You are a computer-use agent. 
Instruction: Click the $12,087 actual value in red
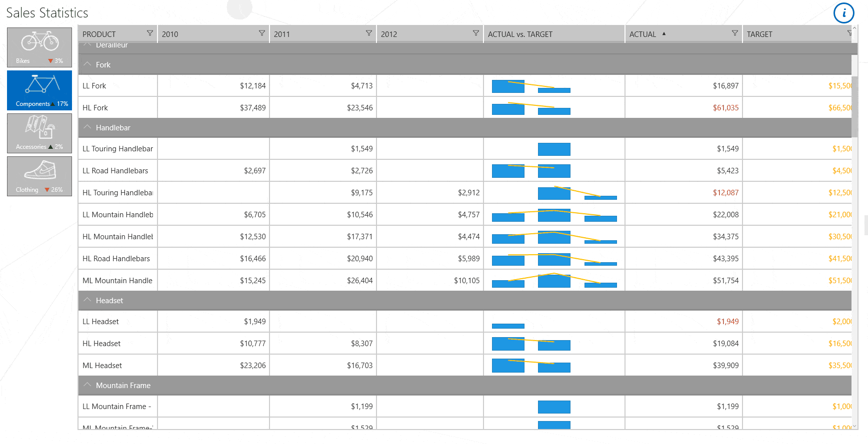click(x=725, y=193)
